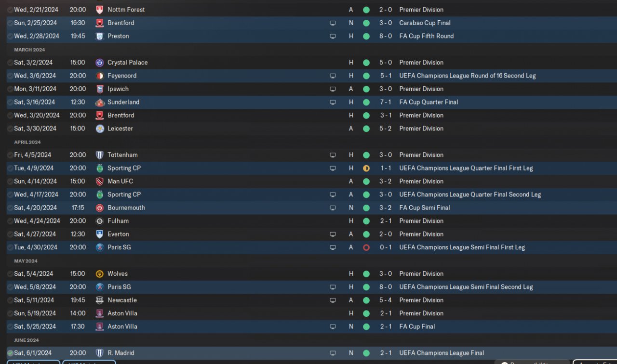Image resolution: width=617 pixels, height=364 pixels.
Task: Click the Nottm Forest club badge
Action: (100, 10)
